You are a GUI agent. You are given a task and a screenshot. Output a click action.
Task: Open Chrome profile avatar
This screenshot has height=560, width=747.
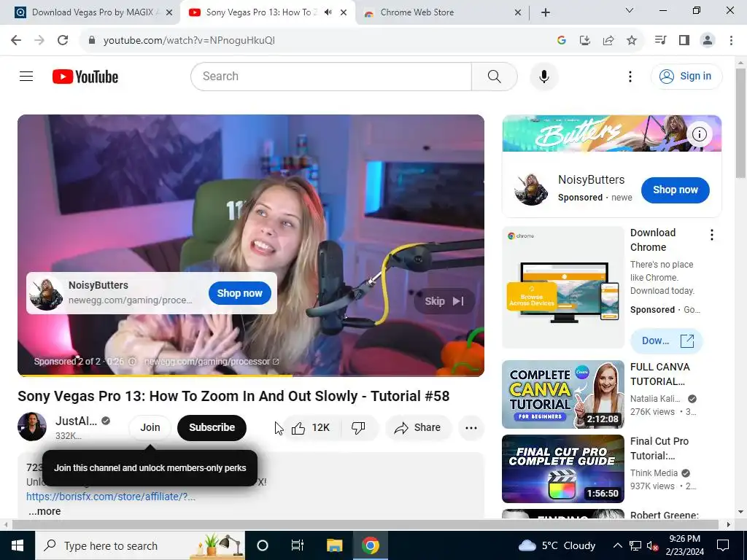point(708,40)
